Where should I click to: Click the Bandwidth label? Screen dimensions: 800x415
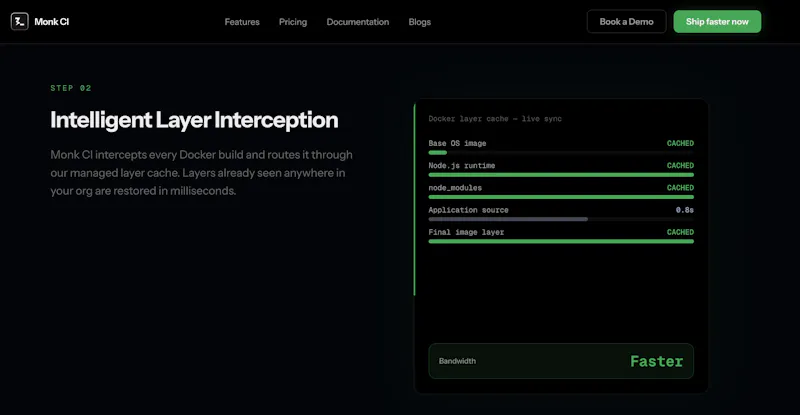(x=457, y=361)
